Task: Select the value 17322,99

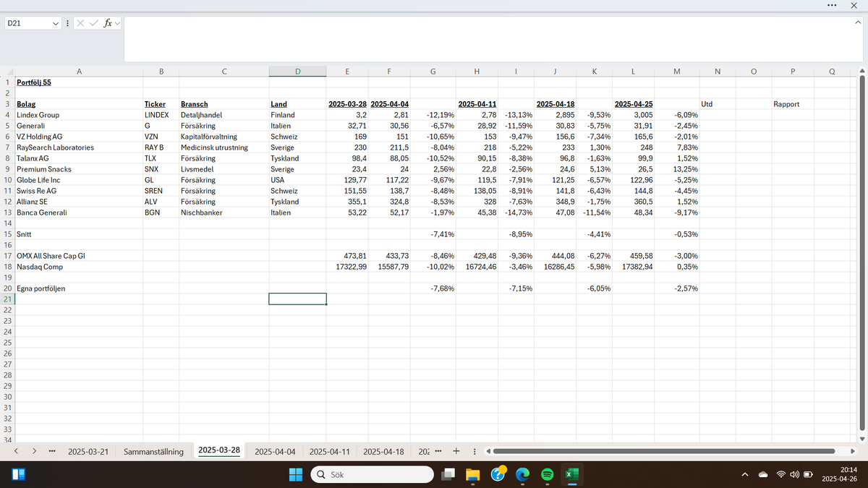Action: pyautogui.click(x=347, y=267)
